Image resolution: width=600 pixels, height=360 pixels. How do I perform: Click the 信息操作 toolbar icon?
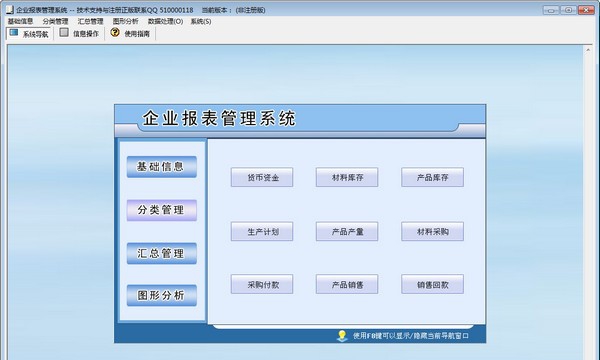pyautogui.click(x=64, y=33)
